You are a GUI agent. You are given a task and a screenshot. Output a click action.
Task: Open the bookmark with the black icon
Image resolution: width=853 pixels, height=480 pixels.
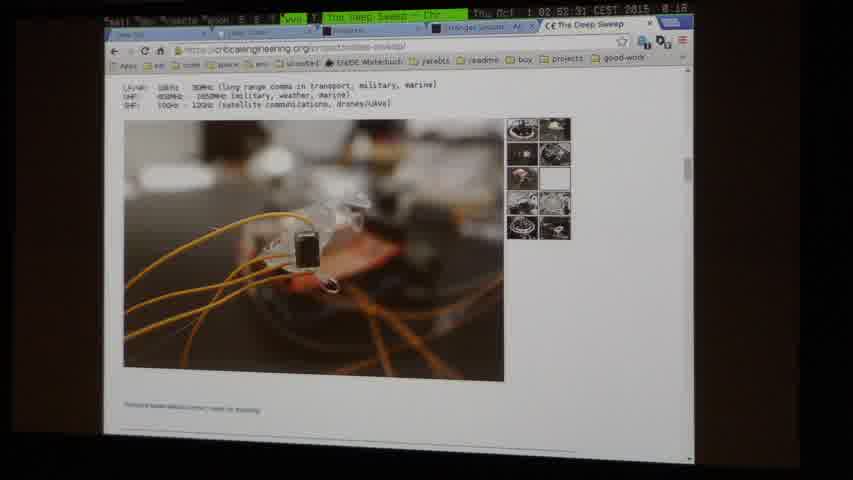[x=363, y=62]
